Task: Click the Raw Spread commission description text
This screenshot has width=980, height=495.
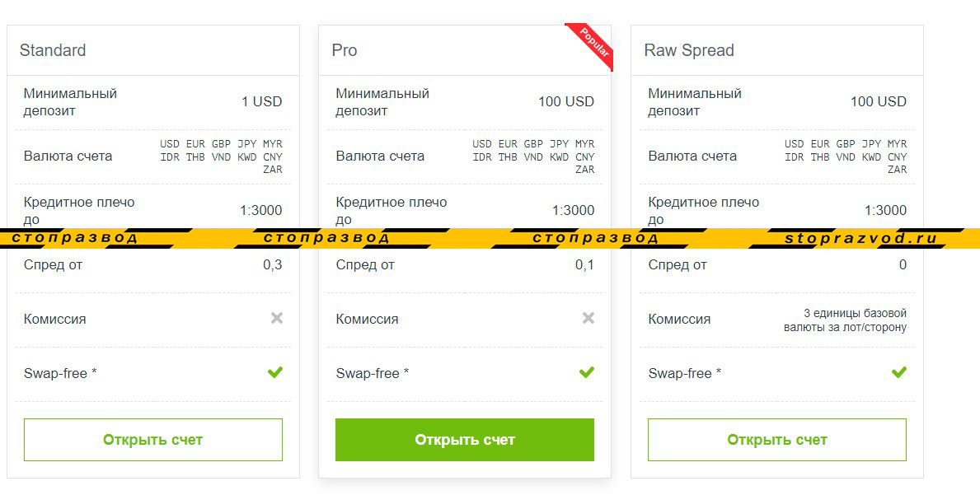Action: click(845, 320)
